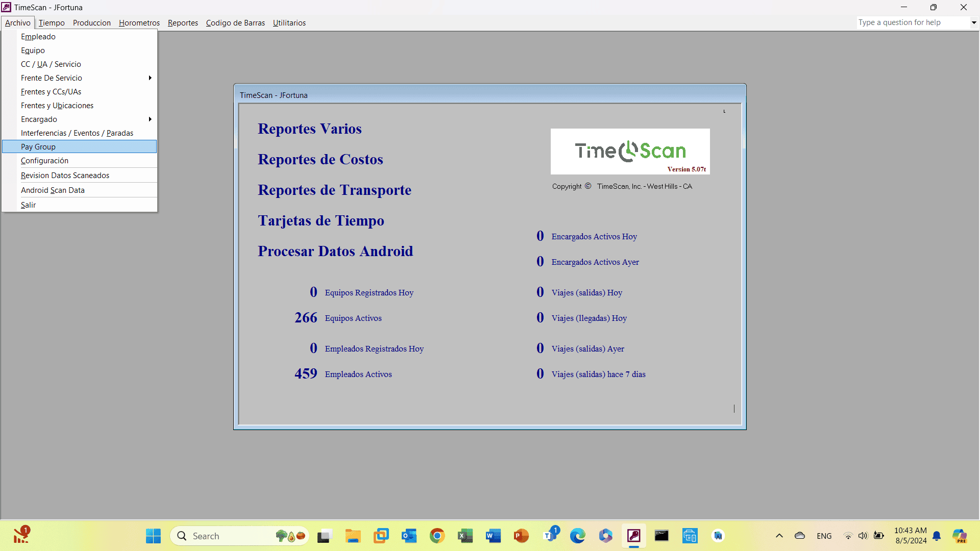Open Microsoft Teams from the taskbar
The height and width of the screenshot is (551, 980).
point(550,536)
